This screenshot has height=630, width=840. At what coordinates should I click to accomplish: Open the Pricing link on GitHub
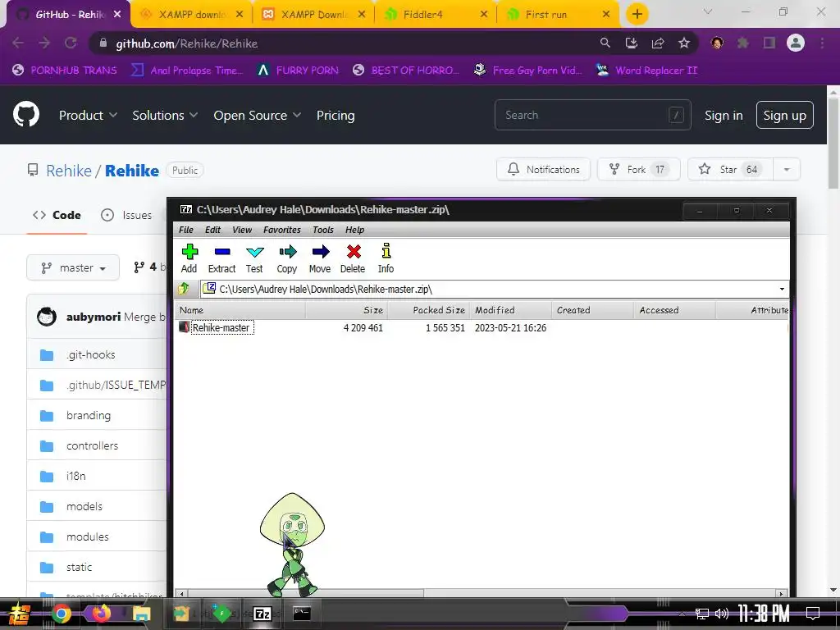tap(336, 115)
